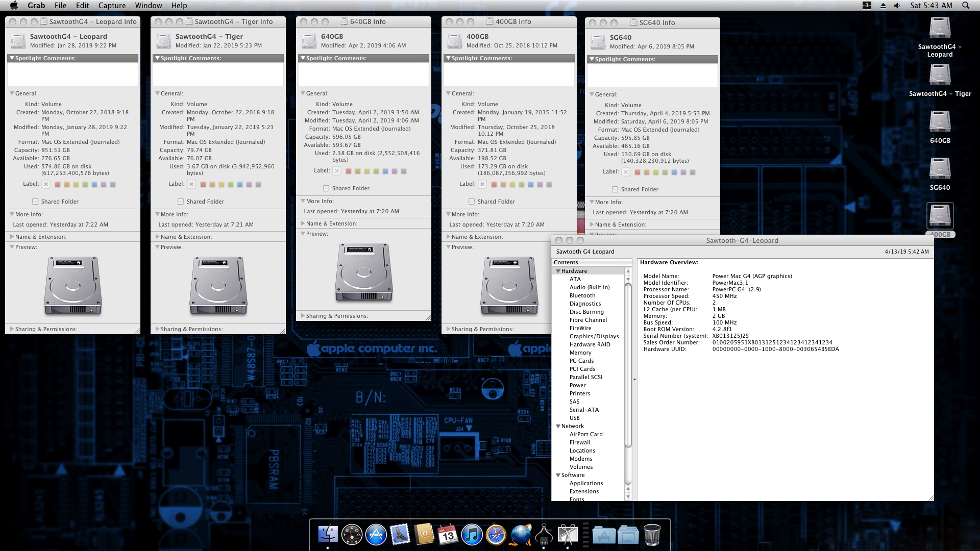The image size is (980, 551).
Task: Click the System Profiler contents scrollbar down arrow
Action: pos(628,496)
